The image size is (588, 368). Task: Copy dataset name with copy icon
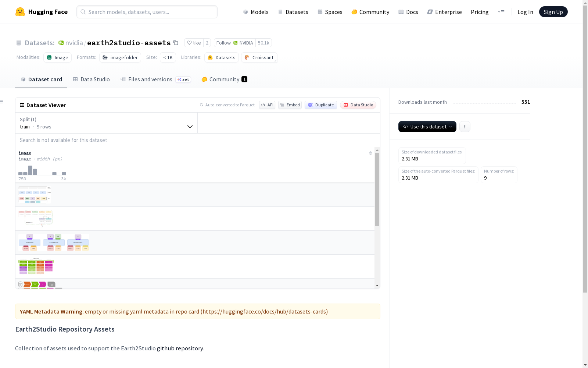click(176, 43)
